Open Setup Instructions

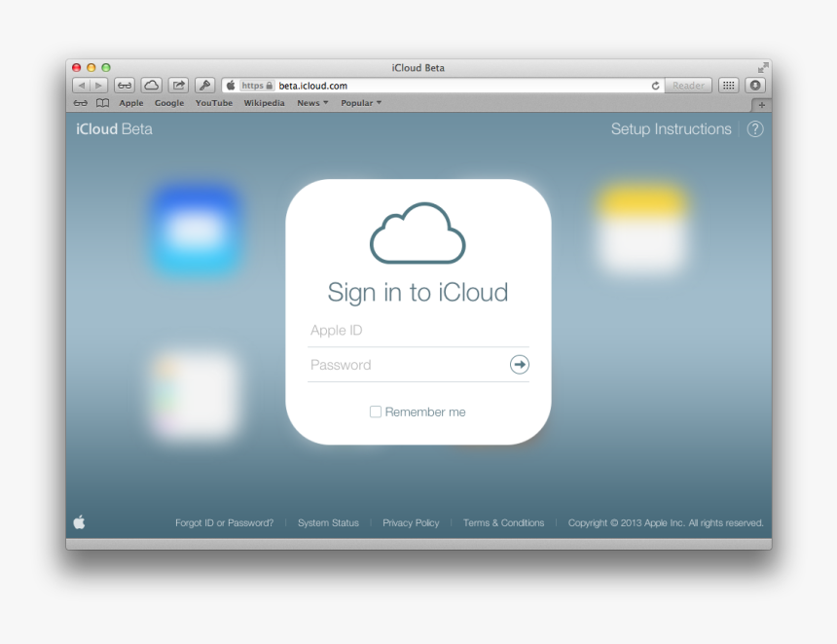[671, 128]
